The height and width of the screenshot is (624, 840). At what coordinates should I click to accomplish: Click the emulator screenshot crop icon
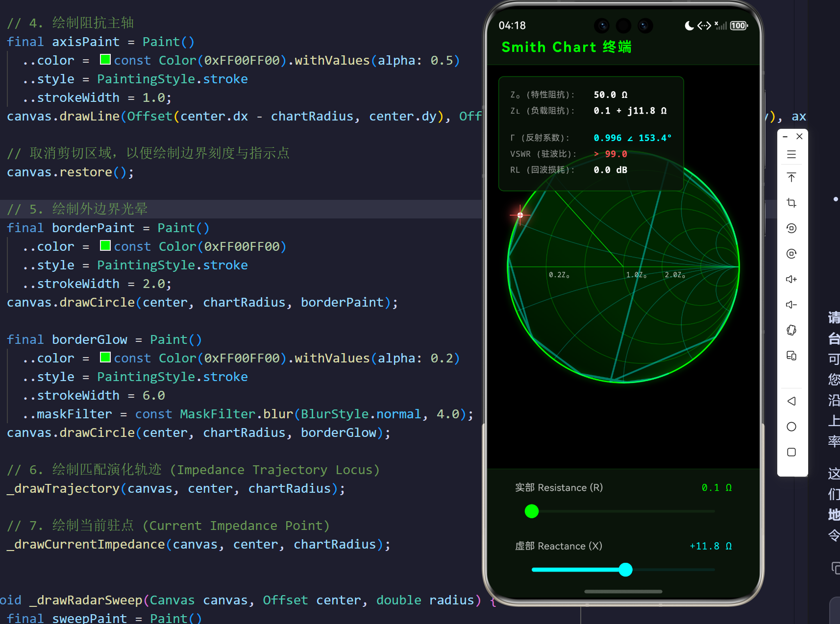pyautogui.click(x=791, y=203)
